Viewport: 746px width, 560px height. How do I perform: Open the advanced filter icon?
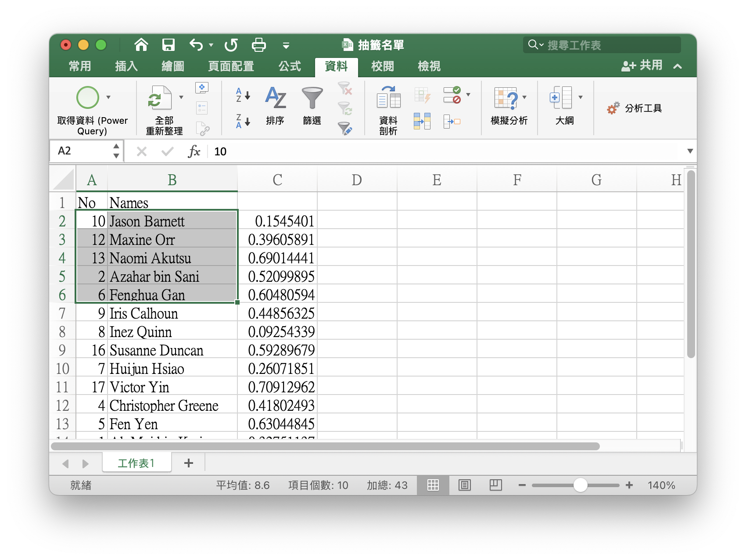tap(345, 129)
